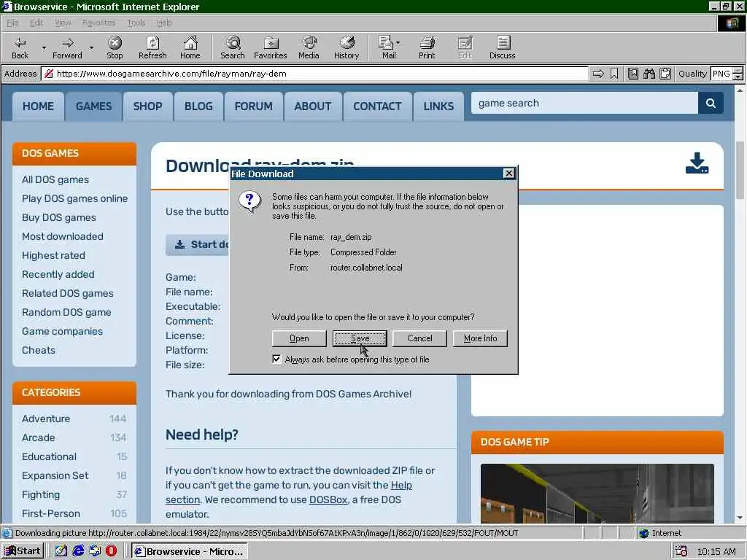Screen dimensions: 747x560
Task: Click the page's vertical scrollbar thumb
Action: [740, 170]
